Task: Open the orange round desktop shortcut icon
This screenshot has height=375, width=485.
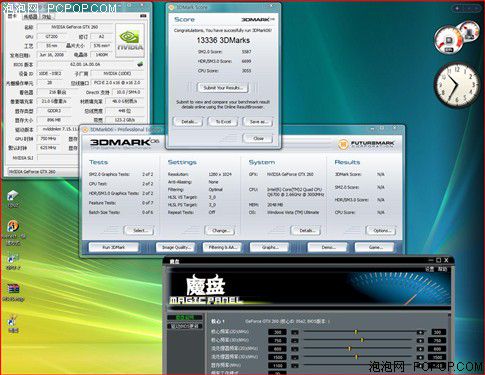Action: (13, 227)
